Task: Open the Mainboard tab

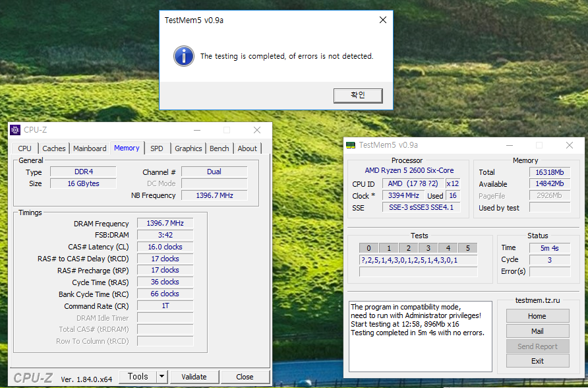Action: (90, 148)
